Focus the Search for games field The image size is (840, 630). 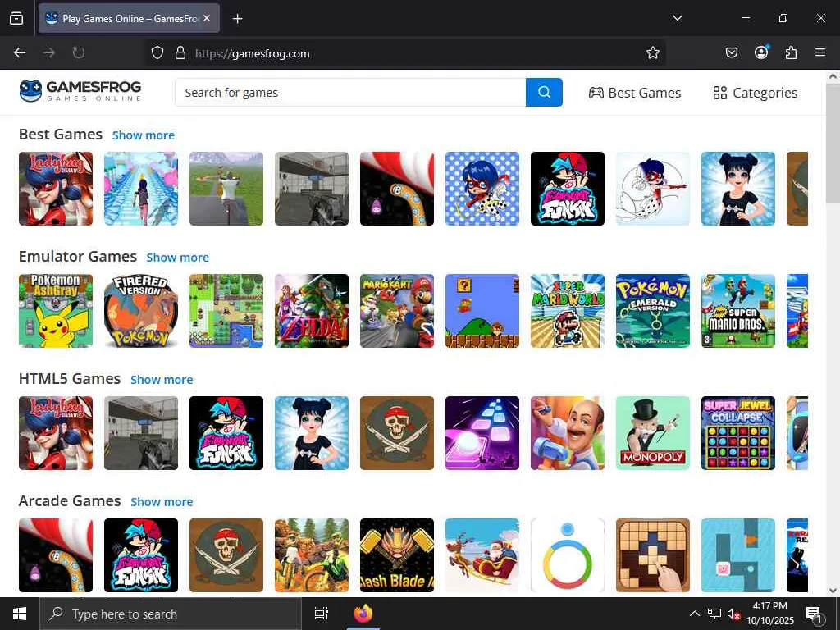350,92
